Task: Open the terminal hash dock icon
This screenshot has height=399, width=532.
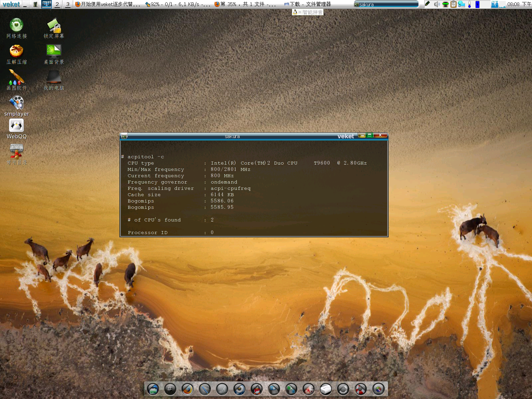Action: [170, 389]
